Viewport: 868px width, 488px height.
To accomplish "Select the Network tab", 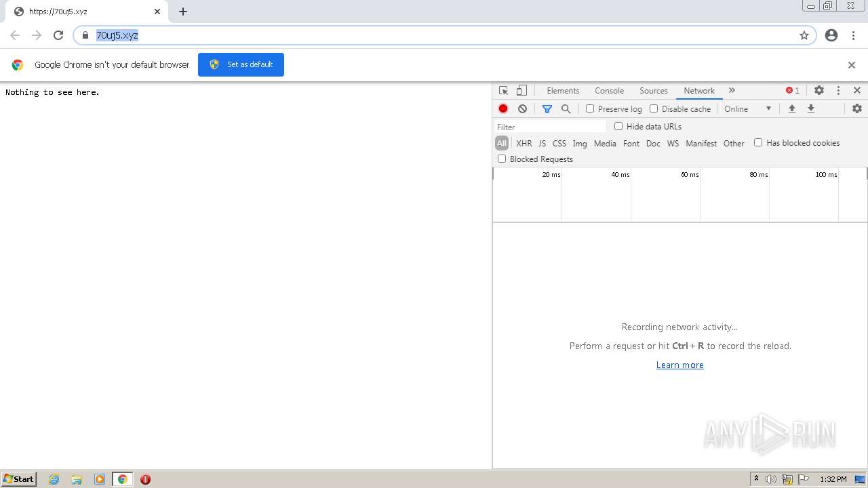I will (x=699, y=90).
